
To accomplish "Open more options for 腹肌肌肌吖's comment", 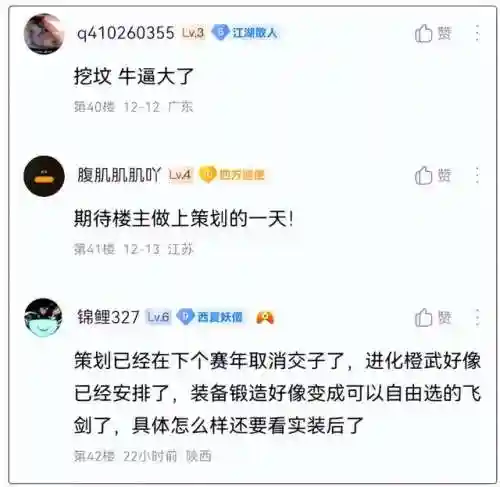I will coord(477,175).
